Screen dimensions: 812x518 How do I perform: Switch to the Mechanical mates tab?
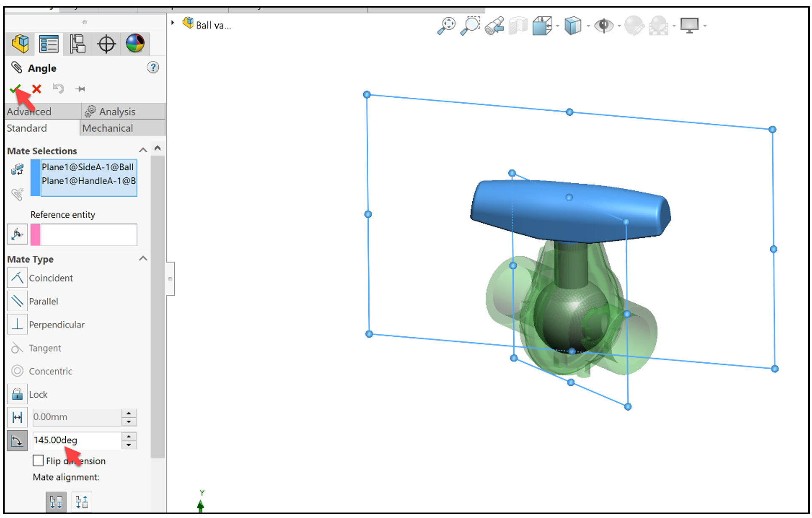[x=108, y=128]
